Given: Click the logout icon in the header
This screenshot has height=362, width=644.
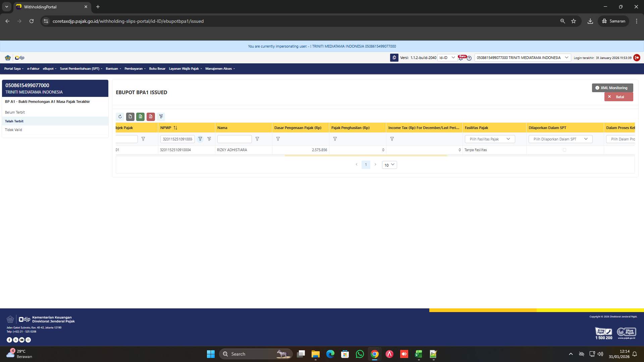Looking at the screenshot, I should click(x=637, y=58).
